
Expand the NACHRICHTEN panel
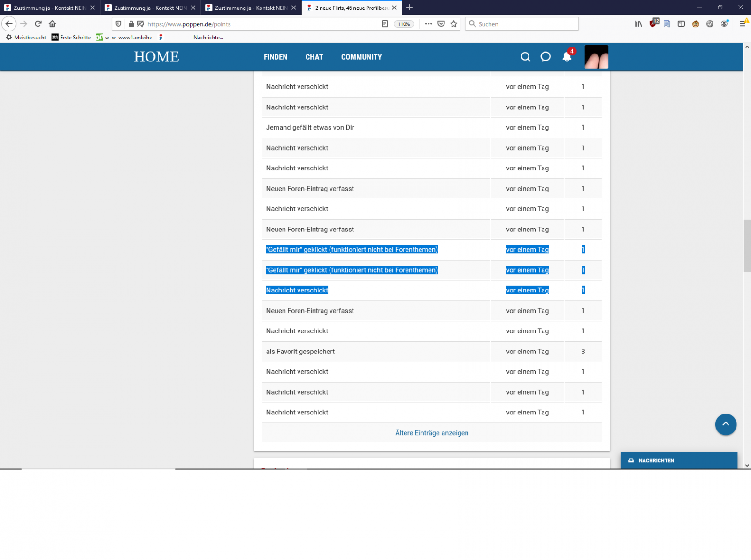pyautogui.click(x=678, y=460)
